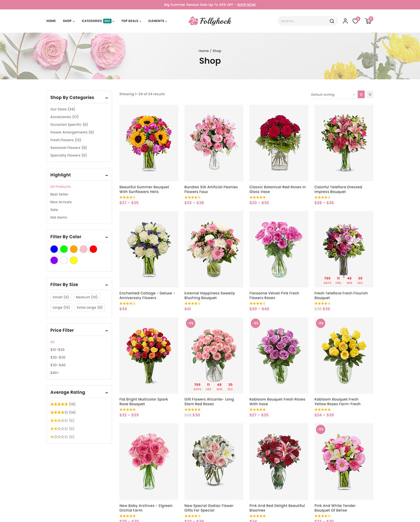This screenshot has width=420, height=522.
Task: Open the Top Deals menu
Action: click(x=131, y=21)
